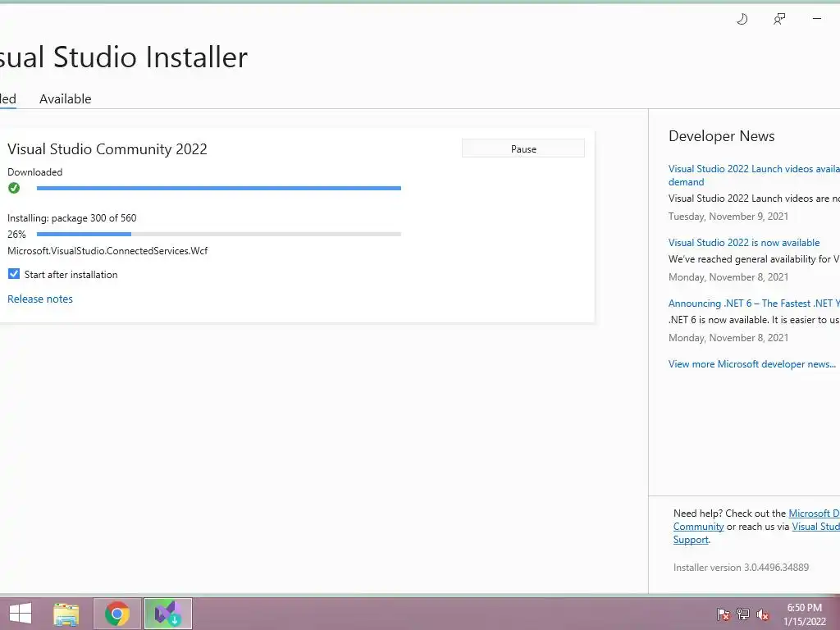Open the Announcing .NET 6 article

pos(754,304)
